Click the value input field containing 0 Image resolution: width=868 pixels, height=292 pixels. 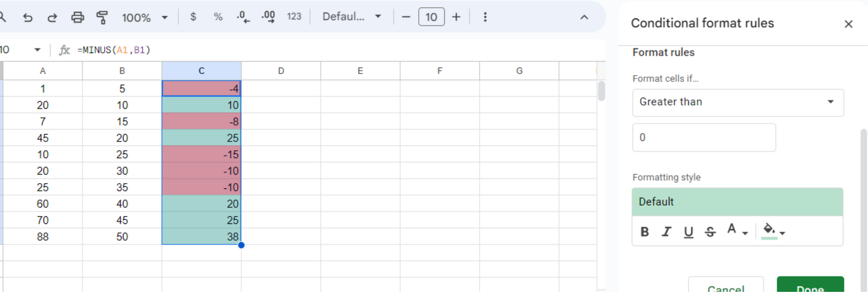[x=704, y=138]
